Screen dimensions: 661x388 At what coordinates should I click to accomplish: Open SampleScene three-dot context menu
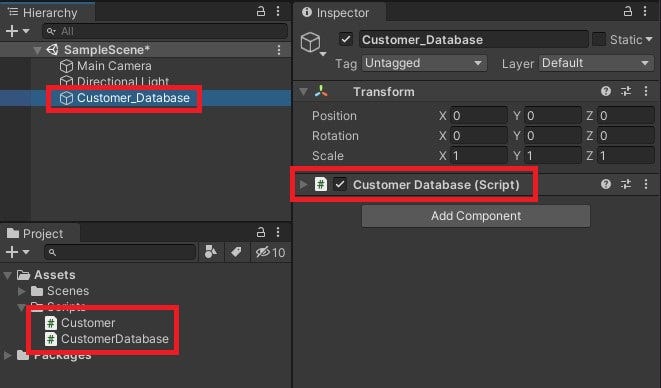(x=279, y=50)
